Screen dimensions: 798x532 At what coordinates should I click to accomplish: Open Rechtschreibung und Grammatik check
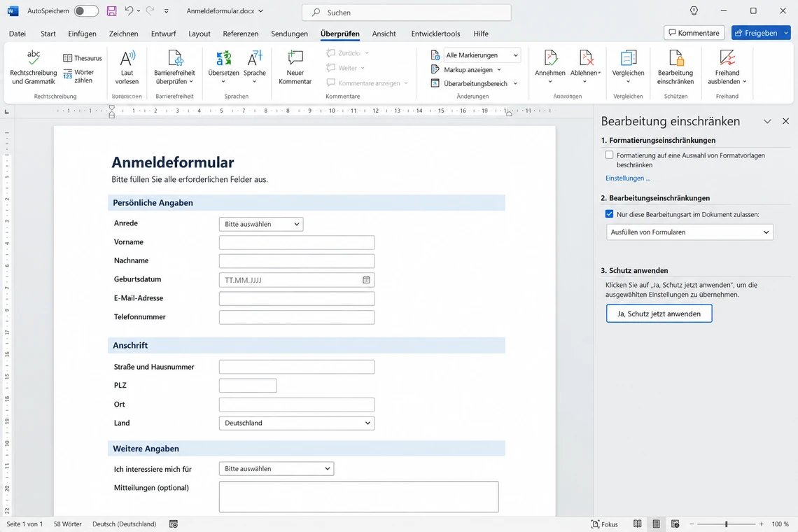33,66
